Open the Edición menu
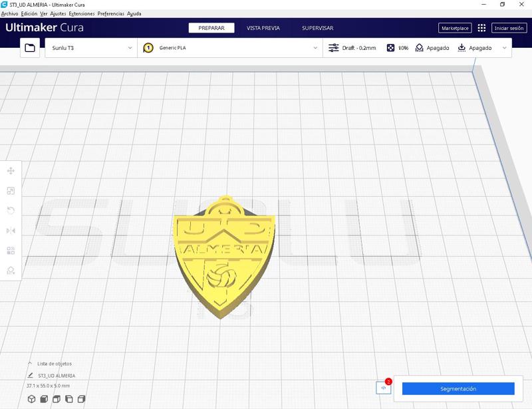Screen dimensions: 532x409 29,13
